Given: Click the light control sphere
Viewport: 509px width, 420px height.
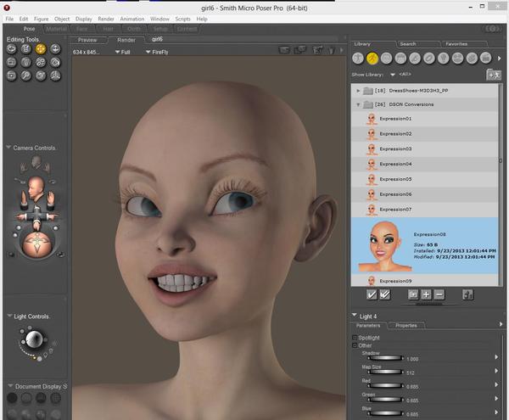Looking at the screenshot, I should [x=33, y=340].
